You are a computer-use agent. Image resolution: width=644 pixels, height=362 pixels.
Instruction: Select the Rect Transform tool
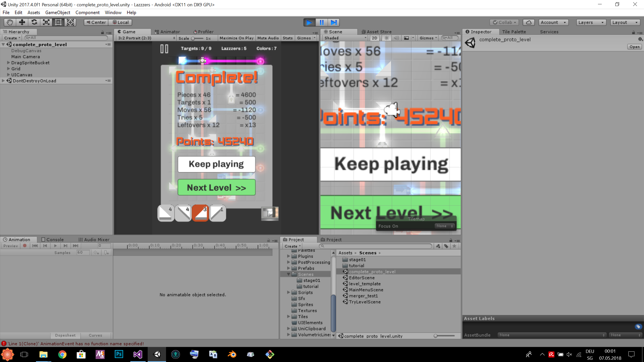click(58, 22)
